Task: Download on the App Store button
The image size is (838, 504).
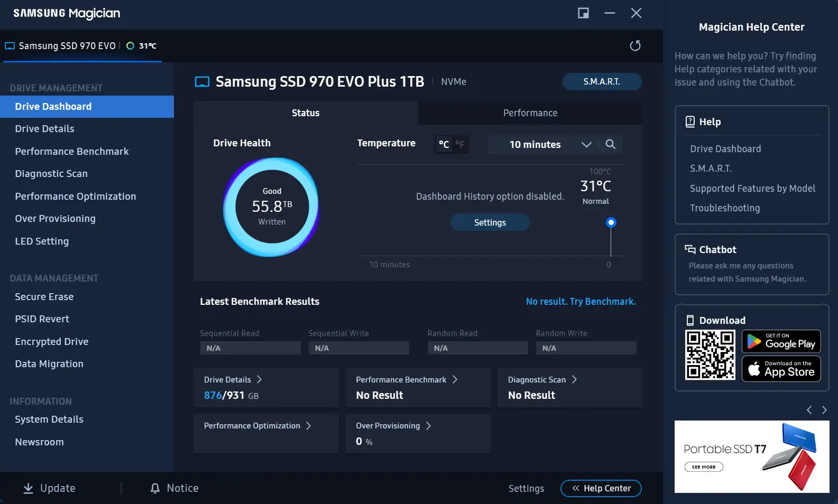Action: (x=781, y=369)
